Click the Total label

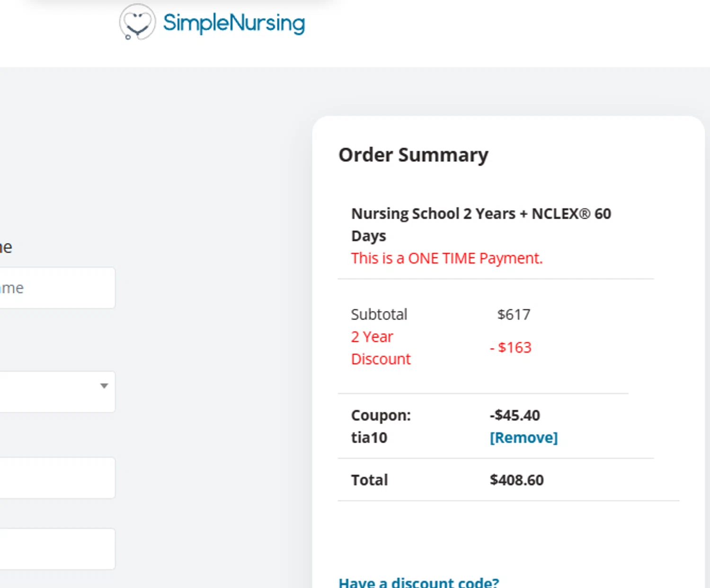(369, 480)
